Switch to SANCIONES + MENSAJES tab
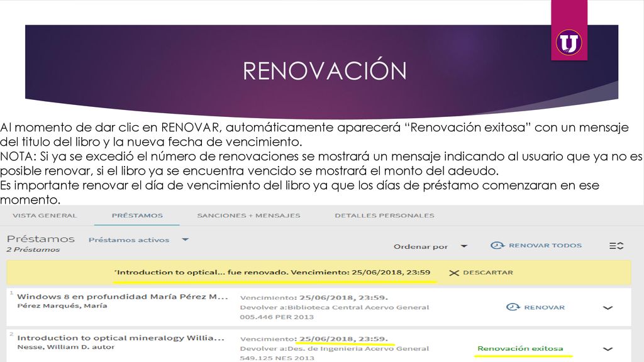The height and width of the screenshot is (362, 644). pyautogui.click(x=248, y=216)
